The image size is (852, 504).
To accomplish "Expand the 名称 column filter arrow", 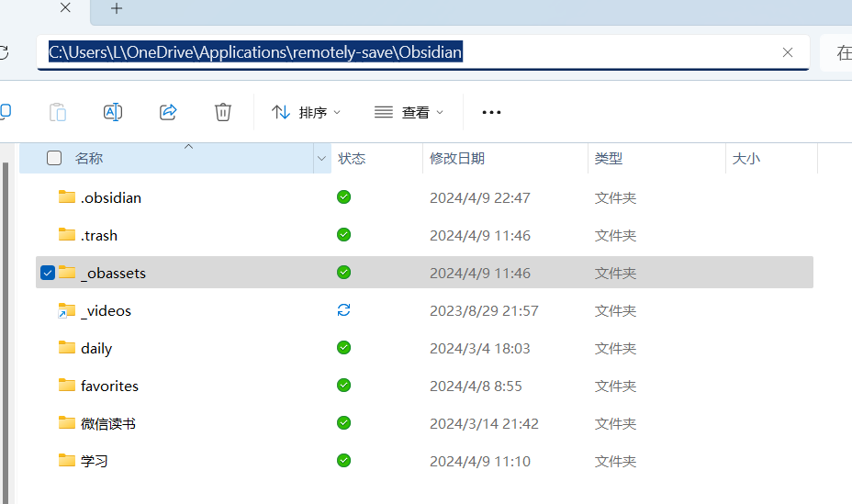I will point(321,158).
